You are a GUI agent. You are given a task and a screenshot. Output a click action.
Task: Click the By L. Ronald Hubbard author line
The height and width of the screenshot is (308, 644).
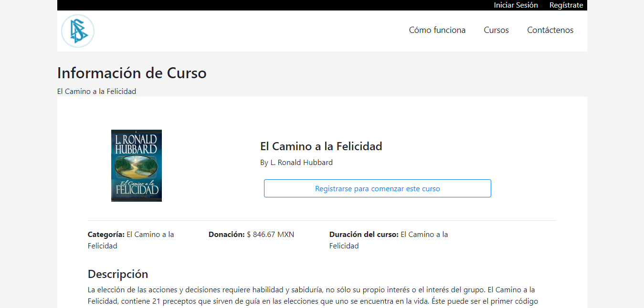pyautogui.click(x=296, y=163)
